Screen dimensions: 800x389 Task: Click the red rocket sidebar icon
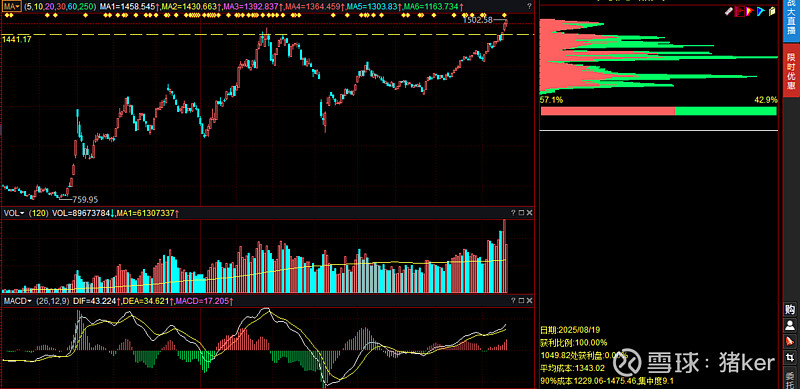click(x=790, y=341)
